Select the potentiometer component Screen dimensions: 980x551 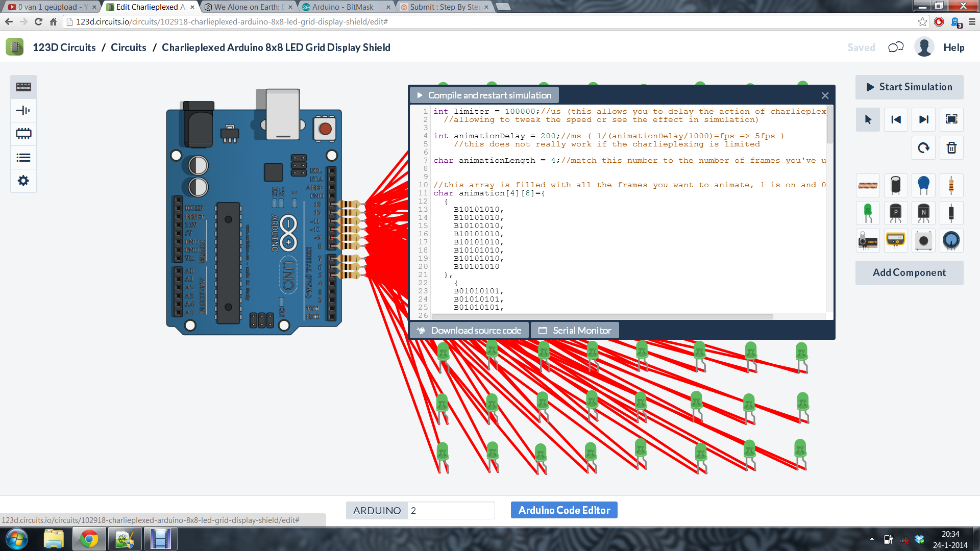point(951,240)
